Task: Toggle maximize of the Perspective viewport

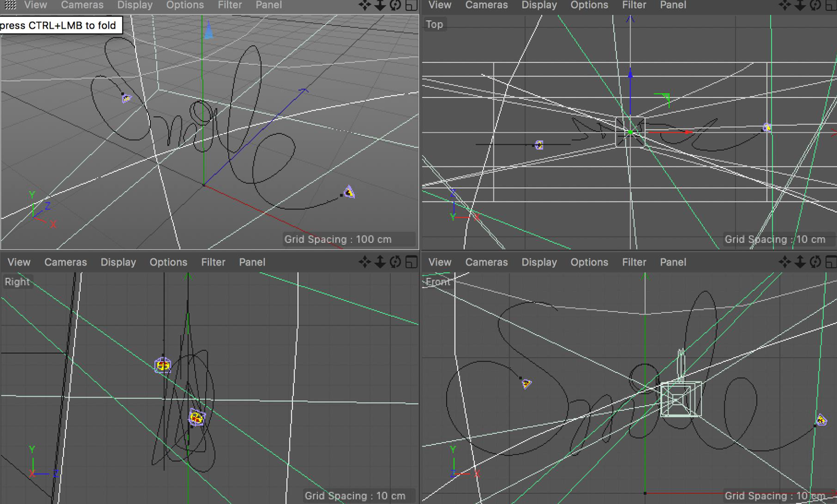Action: click(x=411, y=5)
